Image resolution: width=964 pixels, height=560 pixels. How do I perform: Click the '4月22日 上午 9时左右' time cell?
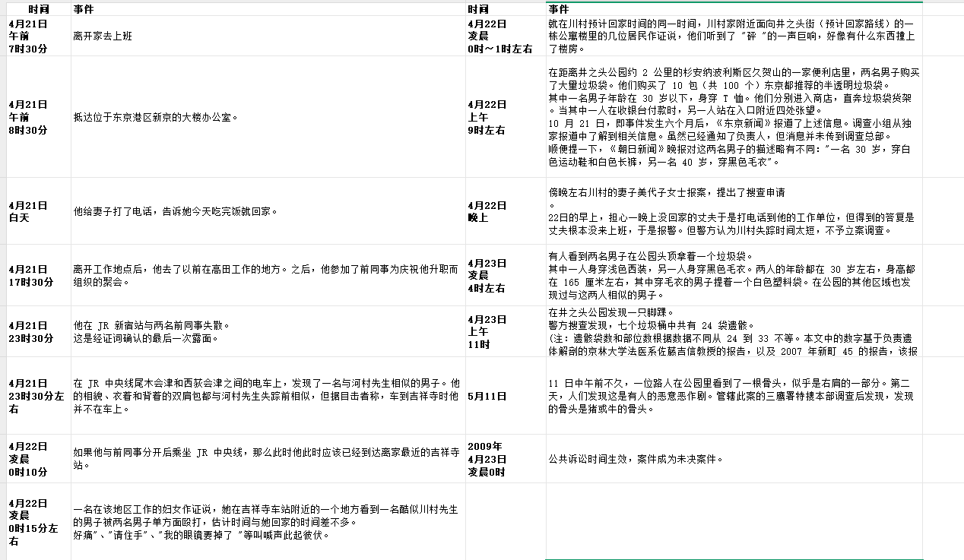pyautogui.click(x=505, y=117)
